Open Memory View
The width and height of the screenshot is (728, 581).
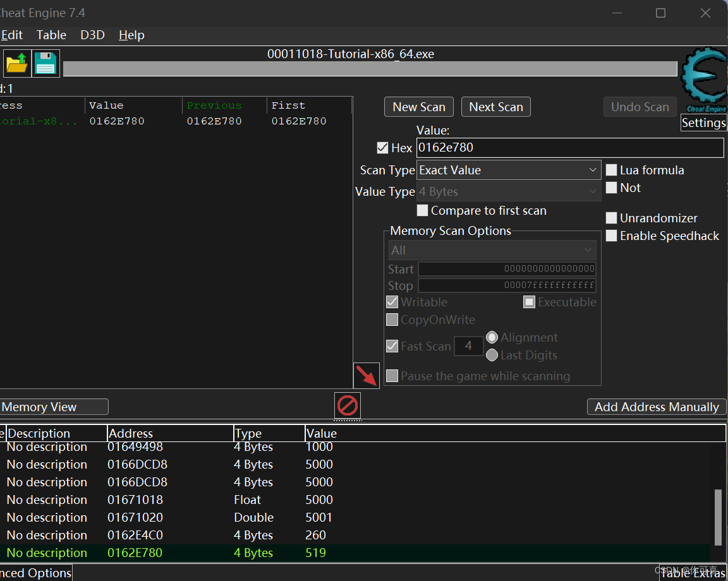(x=54, y=407)
